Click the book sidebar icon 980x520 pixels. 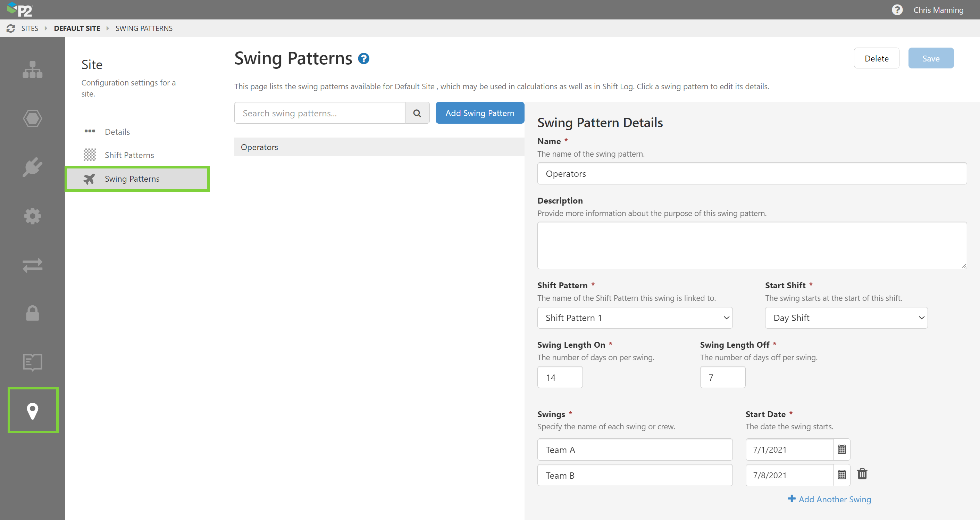(x=32, y=362)
